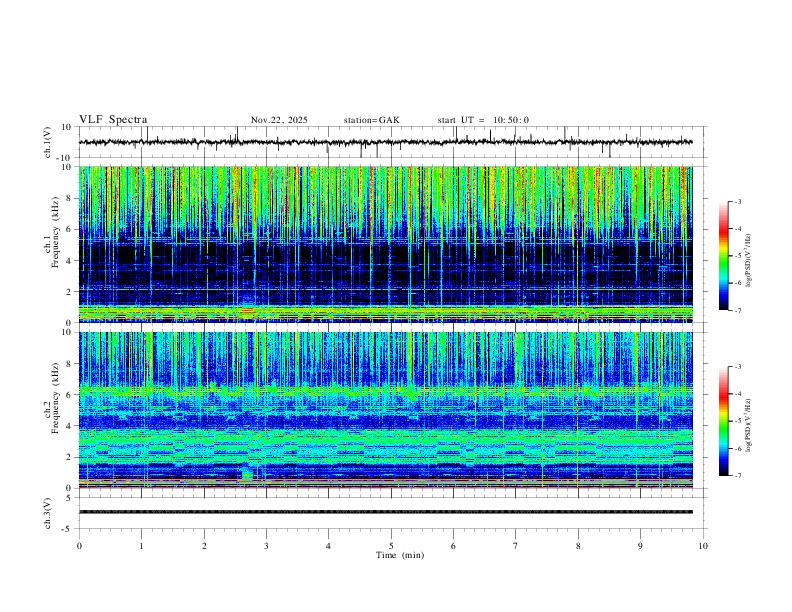Click the "0" tick on the time axis
The width and height of the screenshot is (792, 612).
[x=79, y=546]
